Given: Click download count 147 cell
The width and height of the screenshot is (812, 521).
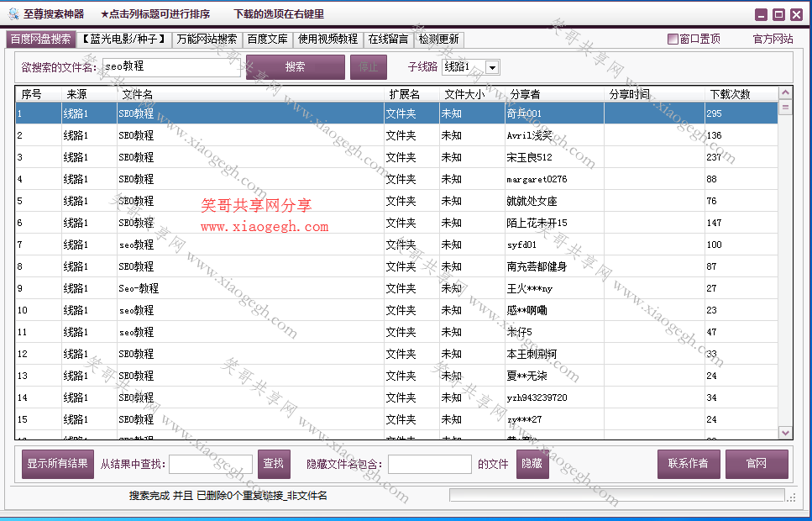Looking at the screenshot, I should click(714, 223).
